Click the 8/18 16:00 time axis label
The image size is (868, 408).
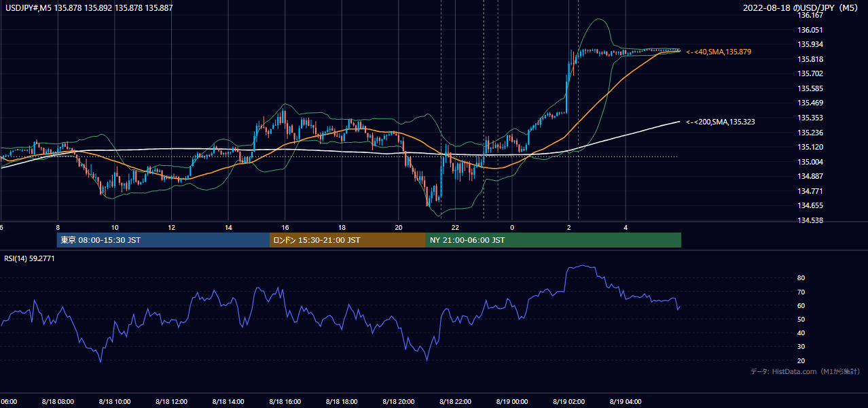285,401
